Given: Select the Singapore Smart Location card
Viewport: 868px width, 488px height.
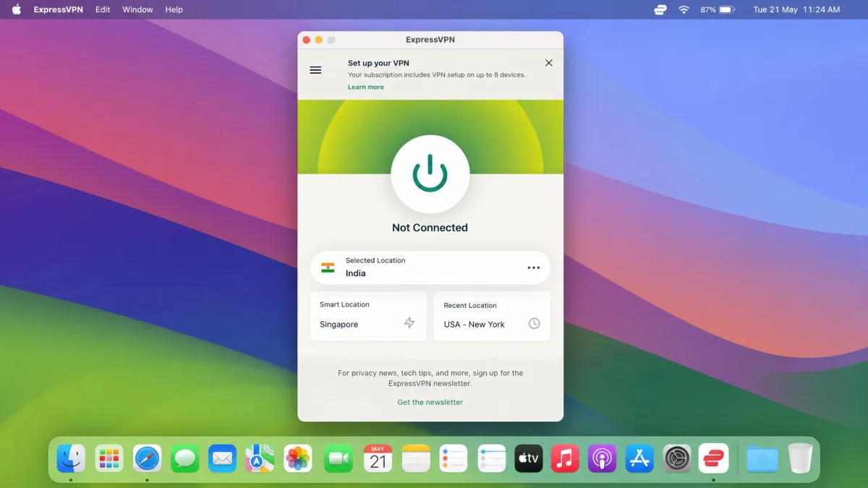Looking at the screenshot, I should pos(368,316).
